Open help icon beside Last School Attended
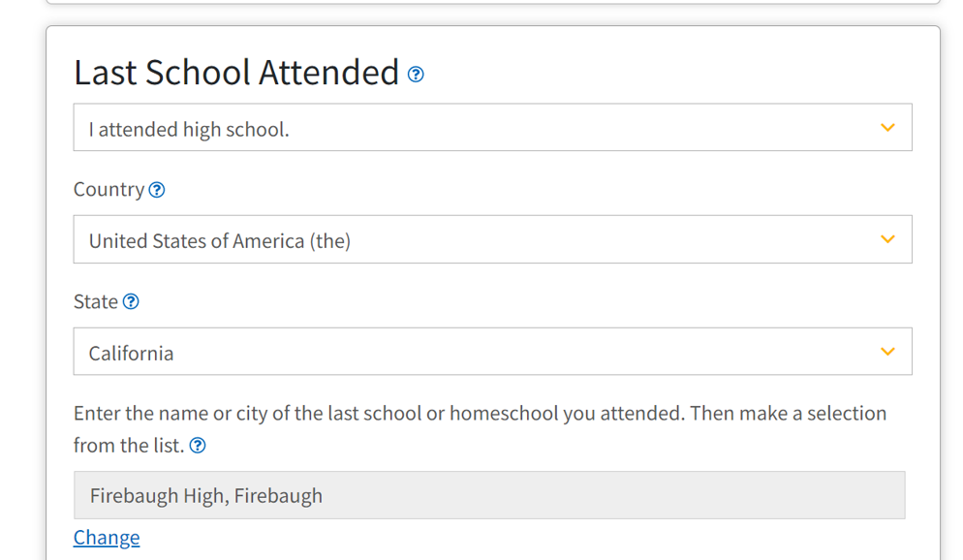 click(416, 75)
